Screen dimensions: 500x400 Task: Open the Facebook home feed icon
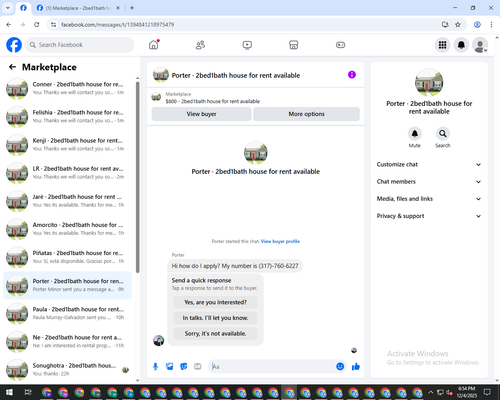(x=154, y=45)
